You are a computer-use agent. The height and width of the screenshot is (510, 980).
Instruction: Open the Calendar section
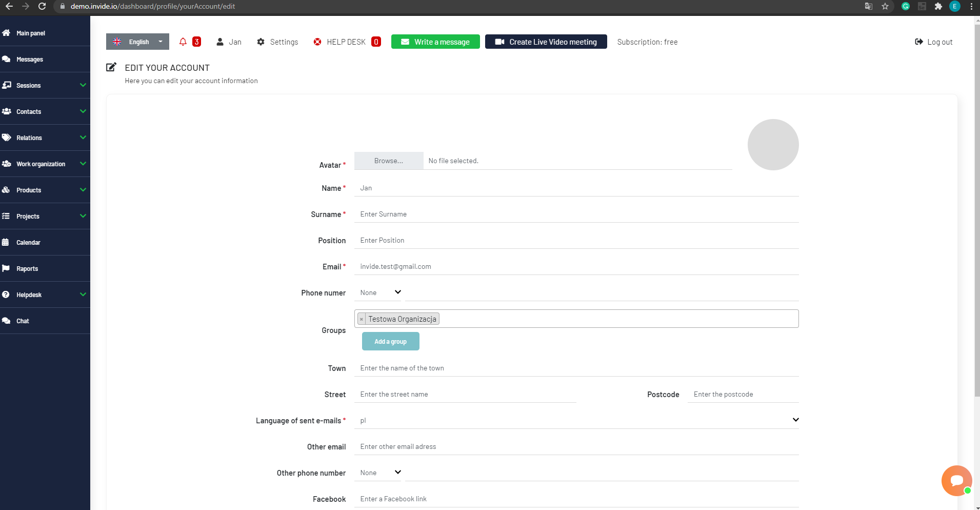(29, 242)
